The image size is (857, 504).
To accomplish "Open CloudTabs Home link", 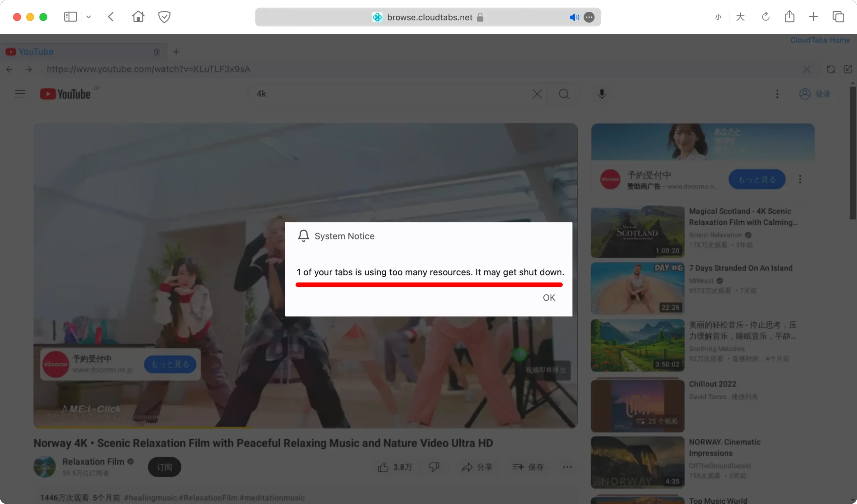I will pyautogui.click(x=820, y=40).
